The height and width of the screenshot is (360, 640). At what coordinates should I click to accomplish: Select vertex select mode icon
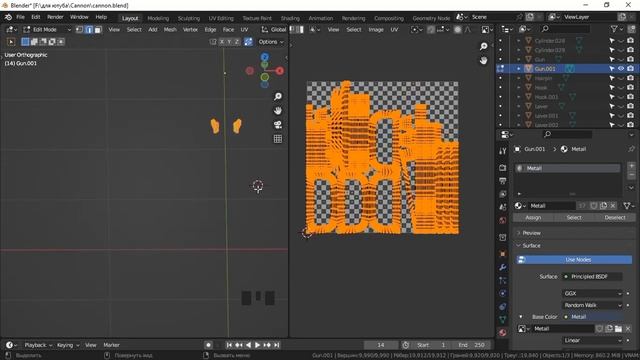[80, 29]
